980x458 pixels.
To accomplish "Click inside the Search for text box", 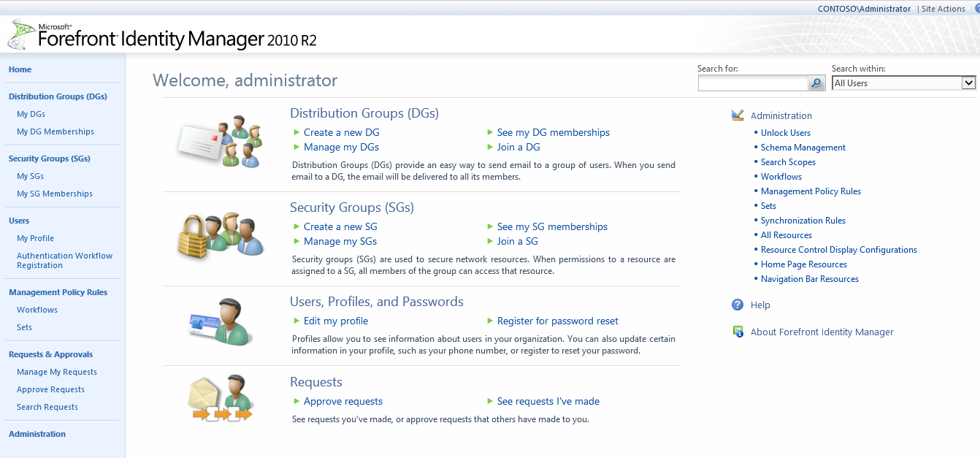I will [752, 83].
